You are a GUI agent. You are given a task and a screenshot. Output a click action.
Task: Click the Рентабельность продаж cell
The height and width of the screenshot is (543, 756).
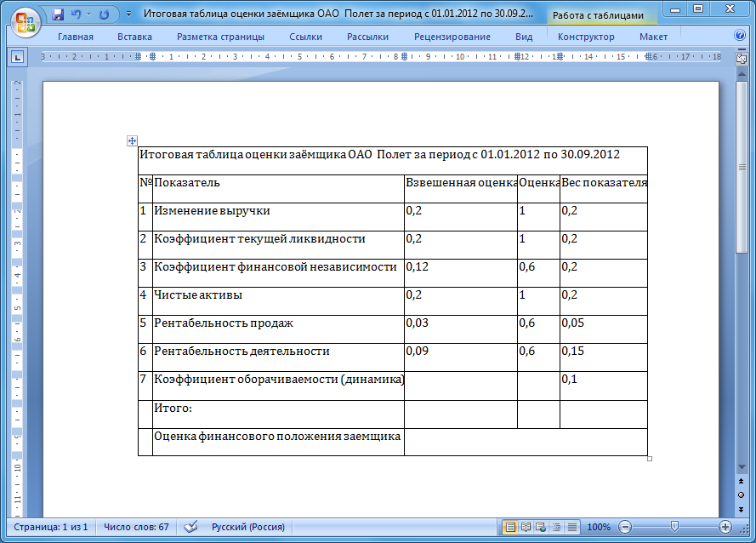click(278, 329)
